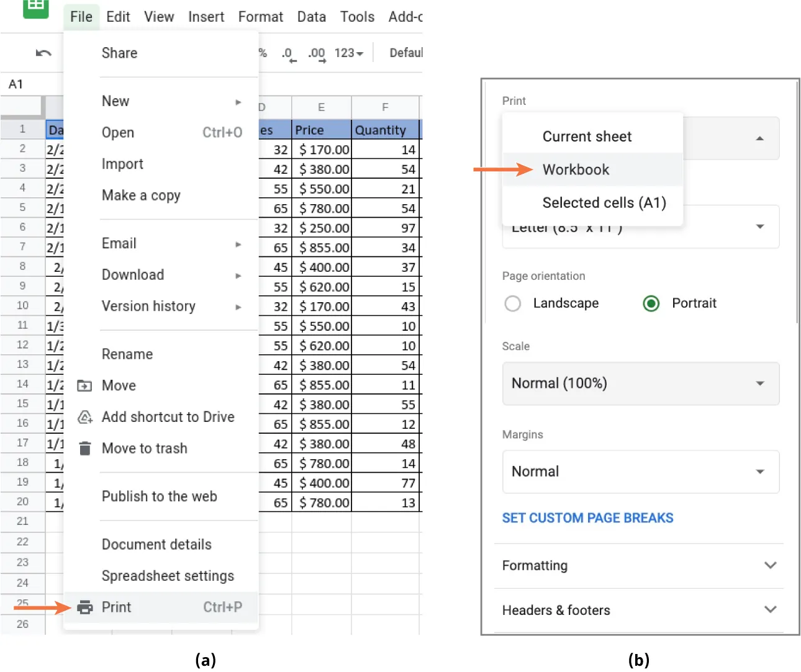Click the Google Sheets logo icon
The image size is (801, 672).
[35, 10]
